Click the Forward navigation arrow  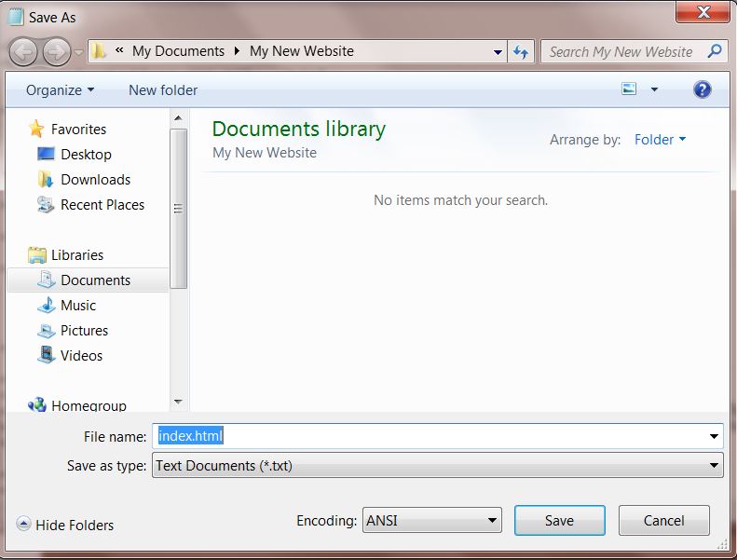(x=57, y=52)
